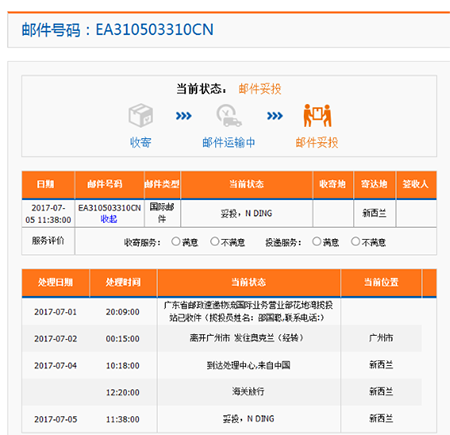Select 不满意 for 收寄服务

(215, 241)
